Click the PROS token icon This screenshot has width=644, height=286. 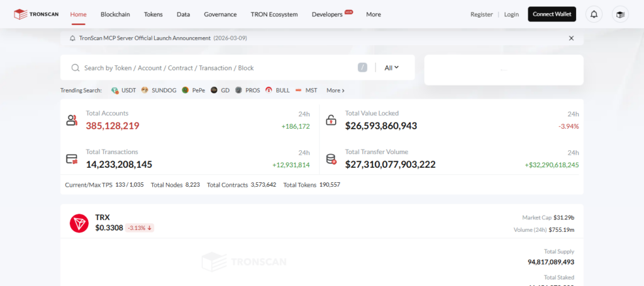tap(238, 91)
